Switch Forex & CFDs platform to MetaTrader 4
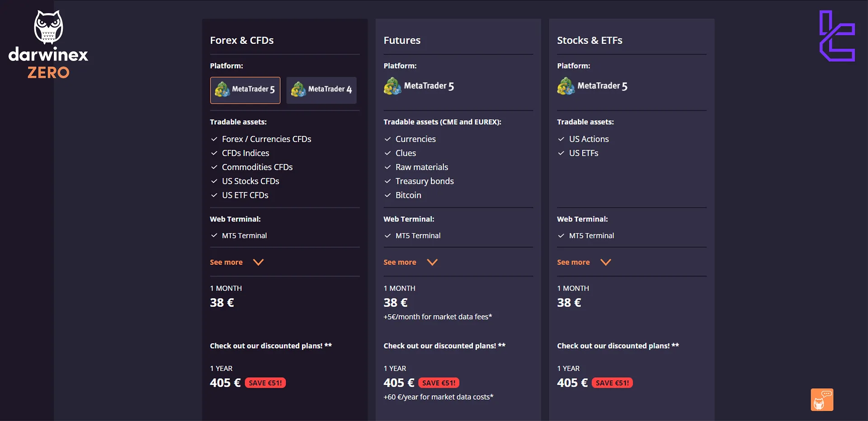Image resolution: width=868 pixels, height=421 pixels. (x=321, y=90)
